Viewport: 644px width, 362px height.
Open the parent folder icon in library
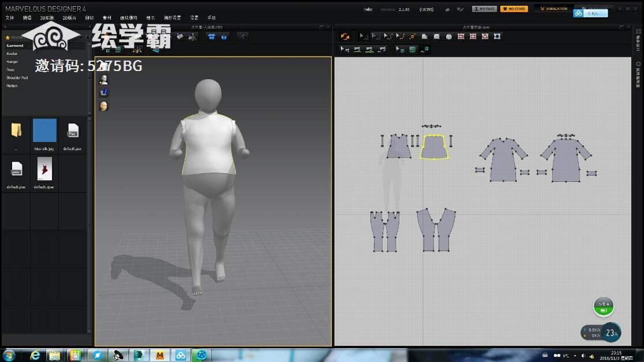tap(16, 130)
